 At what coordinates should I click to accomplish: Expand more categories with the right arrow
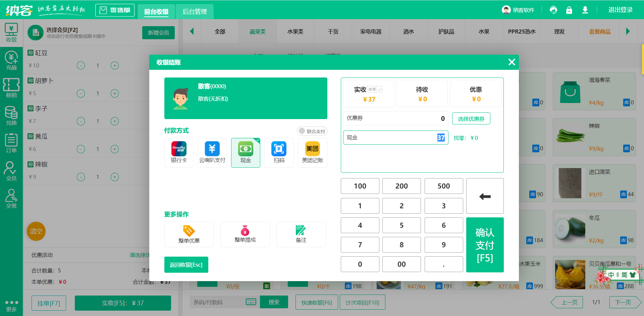(x=628, y=31)
